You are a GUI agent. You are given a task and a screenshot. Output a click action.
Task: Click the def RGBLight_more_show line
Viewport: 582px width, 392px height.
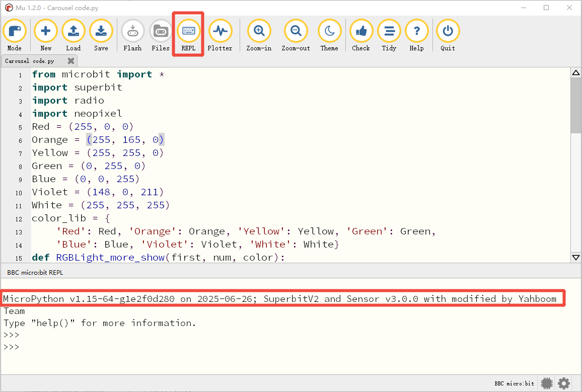(158, 257)
